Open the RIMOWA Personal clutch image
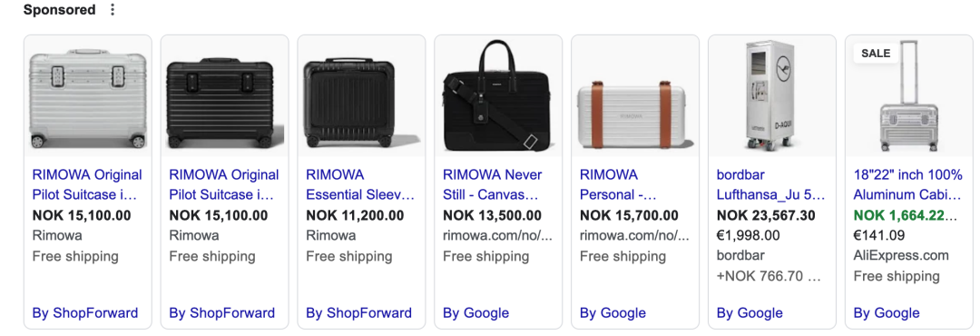The width and height of the screenshot is (980, 336). pyautogui.click(x=635, y=95)
